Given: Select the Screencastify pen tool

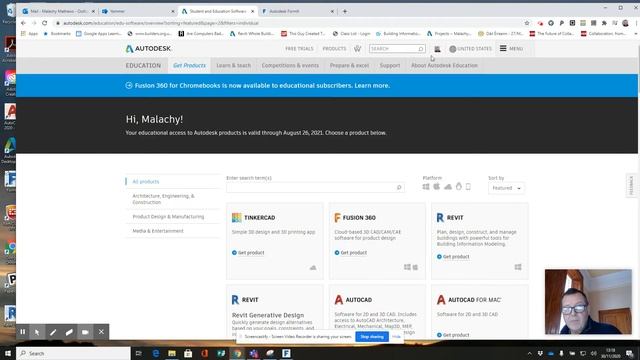Looking at the screenshot, I should [x=53, y=332].
